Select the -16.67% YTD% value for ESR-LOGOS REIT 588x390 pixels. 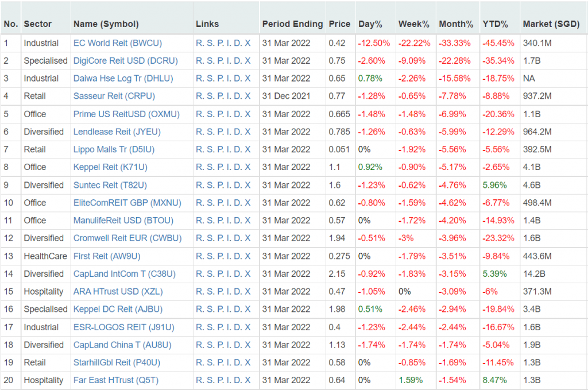(498, 327)
